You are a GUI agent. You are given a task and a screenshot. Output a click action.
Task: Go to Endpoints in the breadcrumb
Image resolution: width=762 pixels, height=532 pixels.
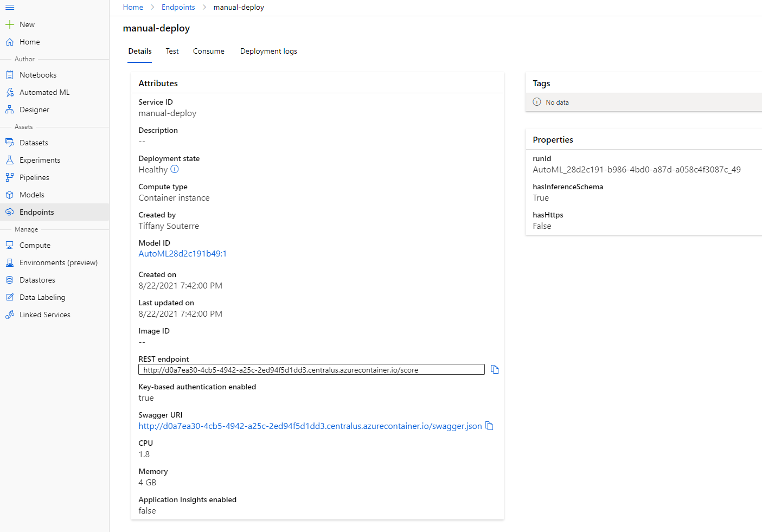(x=178, y=7)
